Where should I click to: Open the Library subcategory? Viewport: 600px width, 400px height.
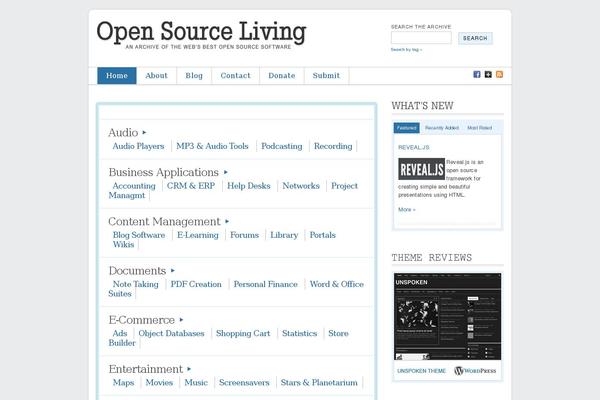click(x=284, y=235)
